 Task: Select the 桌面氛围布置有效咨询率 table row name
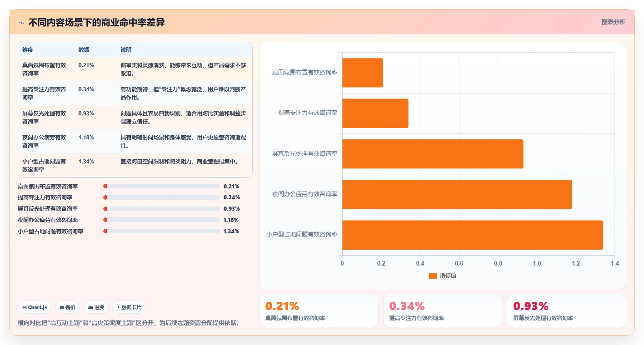tap(44, 69)
